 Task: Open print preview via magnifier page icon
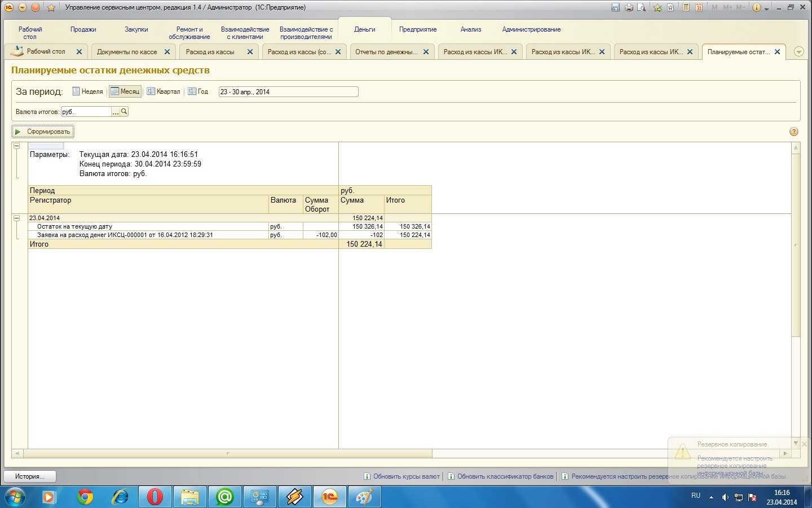641,7
